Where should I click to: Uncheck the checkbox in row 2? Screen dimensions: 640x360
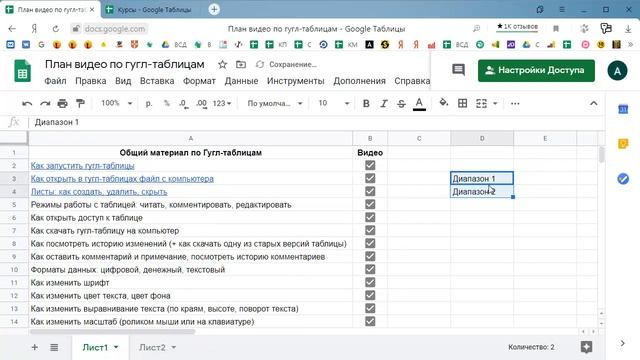(x=370, y=165)
